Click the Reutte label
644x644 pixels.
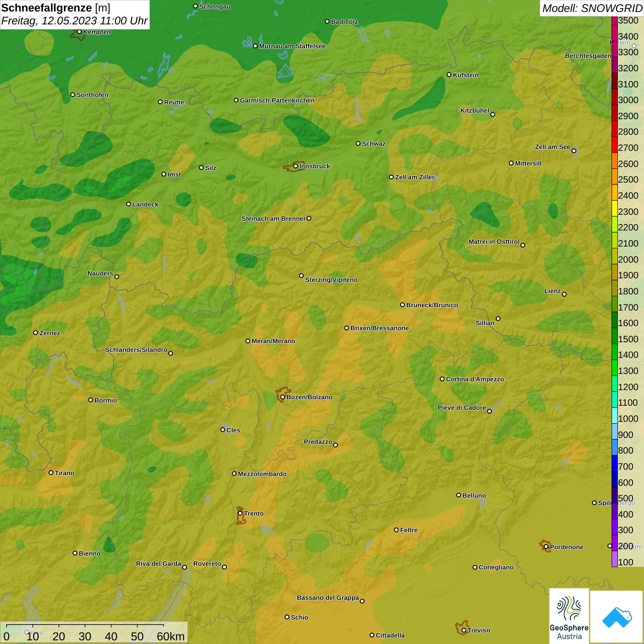(x=174, y=102)
